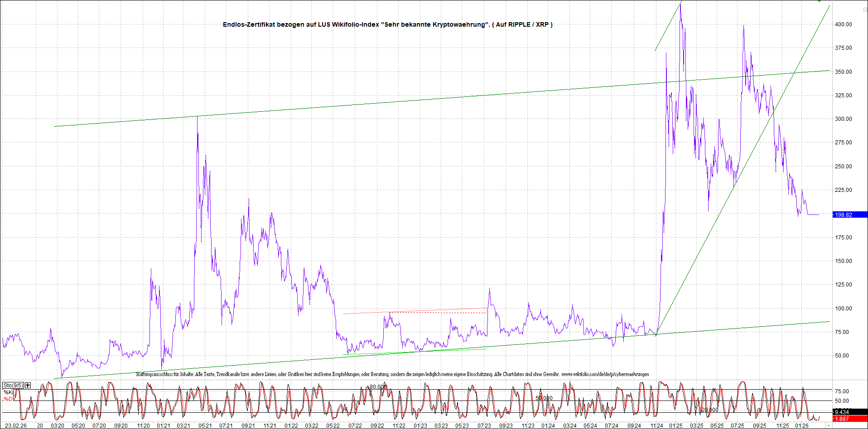Screen dimensions: 868x429
Task: Click the 01|26 marker on time axis
Action: pyautogui.click(x=802, y=425)
